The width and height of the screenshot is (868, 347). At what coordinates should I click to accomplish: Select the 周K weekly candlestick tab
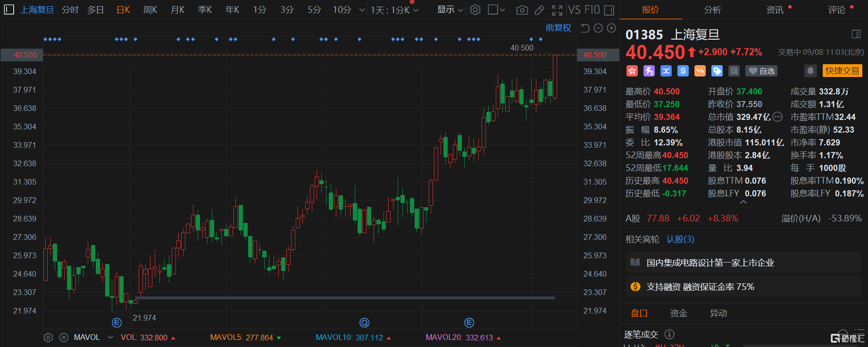pyautogui.click(x=150, y=10)
